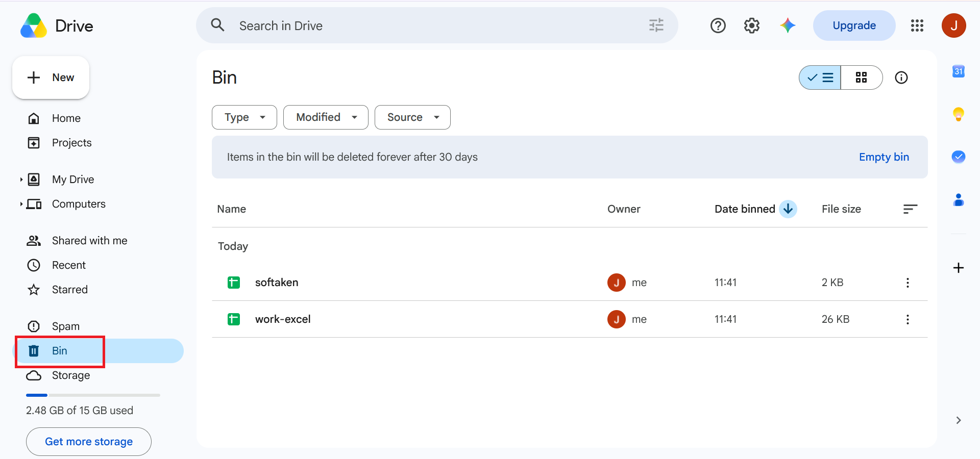The height and width of the screenshot is (459, 980).
Task: Reverse the Date binned sort direction arrow
Action: point(788,209)
